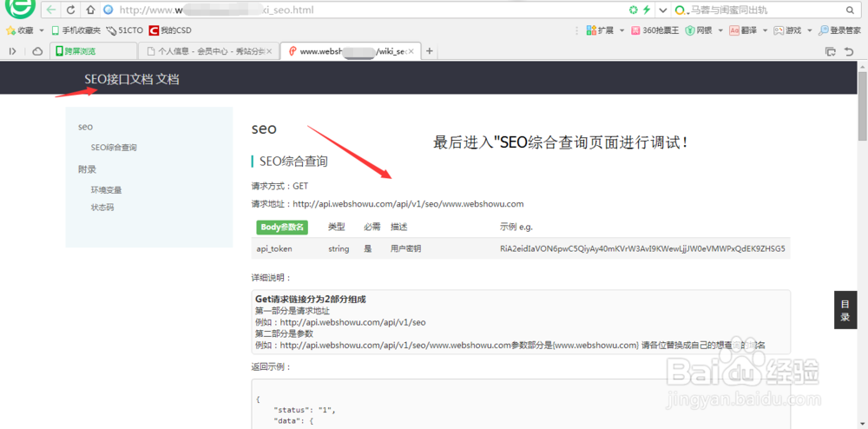Click the tab list window icon at right
The image size is (868, 429).
coord(831,51)
